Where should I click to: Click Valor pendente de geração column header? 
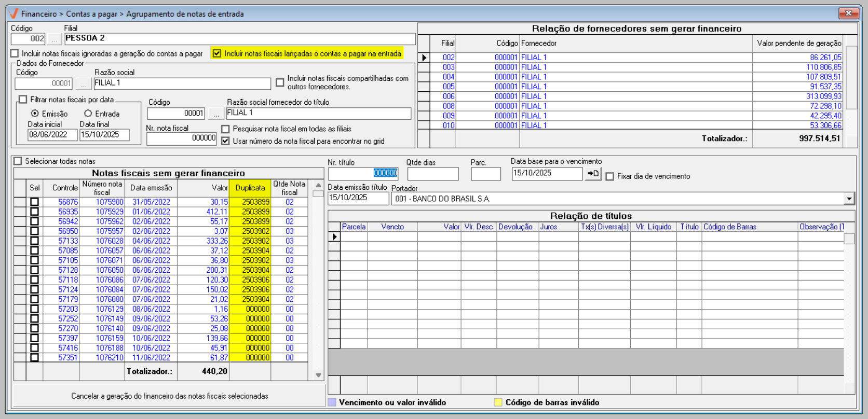click(x=798, y=43)
